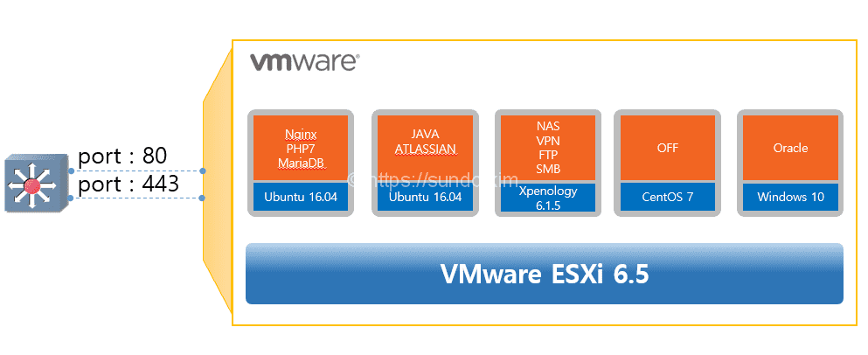Image resolution: width=868 pixels, height=355 pixels.
Task: Click the SMB text line
Action: 548,169
